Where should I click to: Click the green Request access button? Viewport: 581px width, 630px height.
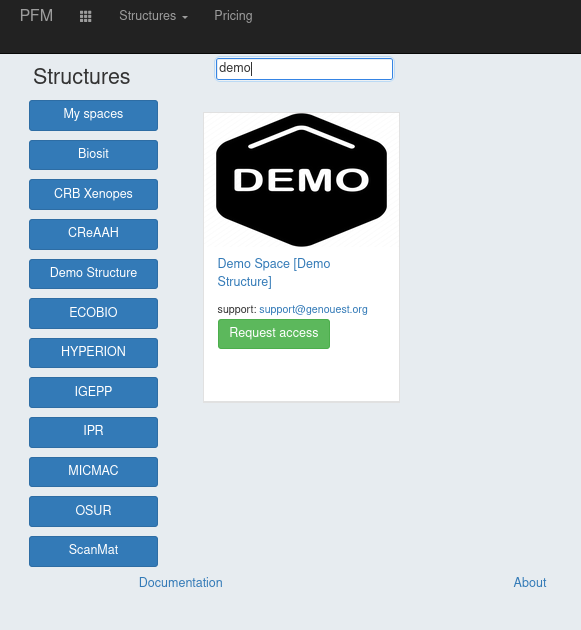(x=274, y=334)
